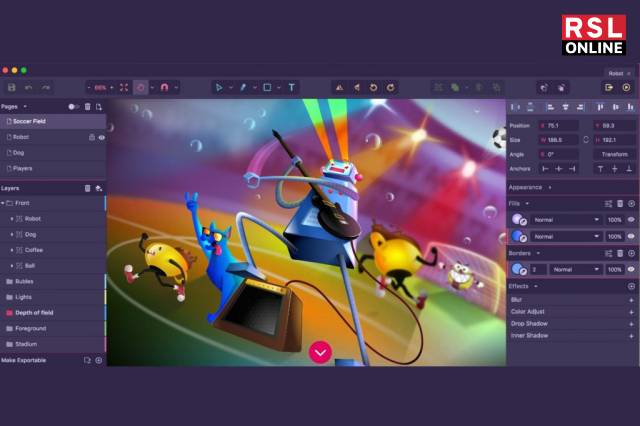Toggle the lock on the Robot page
The width and height of the screenshot is (640, 426).
tap(92, 138)
